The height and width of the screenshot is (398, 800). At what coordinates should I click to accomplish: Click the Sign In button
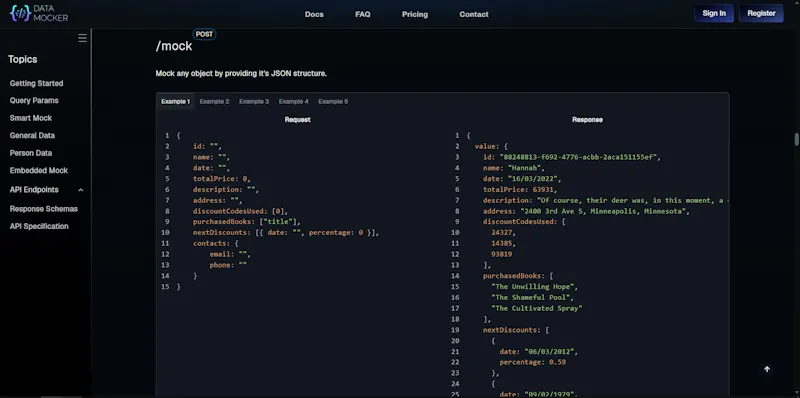pyautogui.click(x=714, y=13)
